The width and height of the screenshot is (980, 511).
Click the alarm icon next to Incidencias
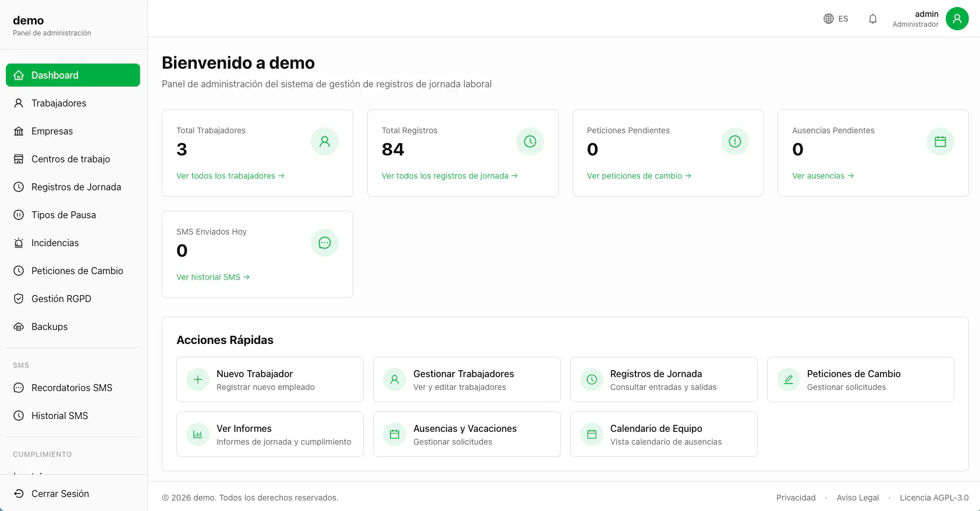tap(19, 243)
